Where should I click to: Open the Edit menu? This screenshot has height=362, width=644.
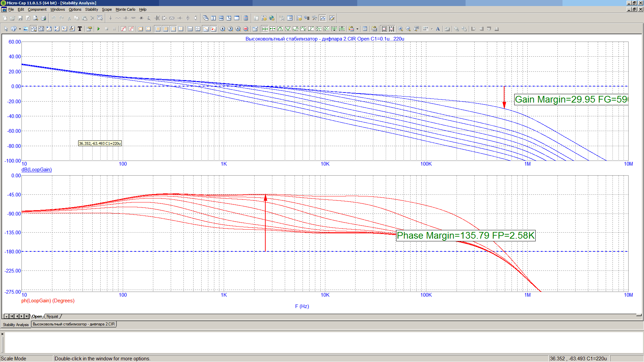21,9
